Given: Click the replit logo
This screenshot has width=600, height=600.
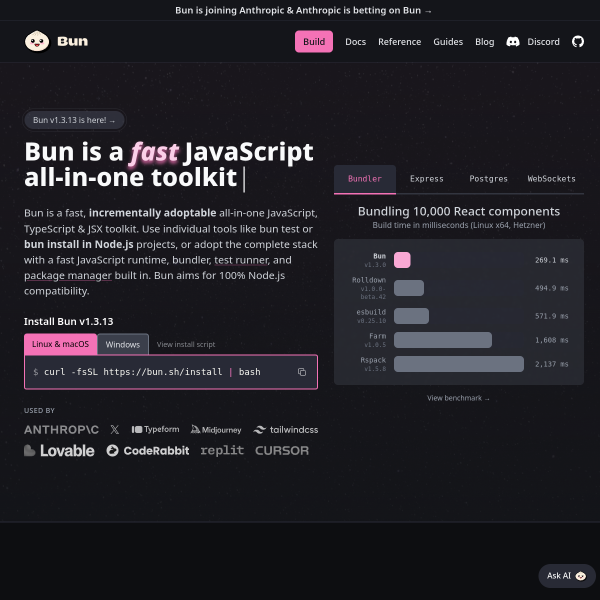Looking at the screenshot, I should point(222,450).
